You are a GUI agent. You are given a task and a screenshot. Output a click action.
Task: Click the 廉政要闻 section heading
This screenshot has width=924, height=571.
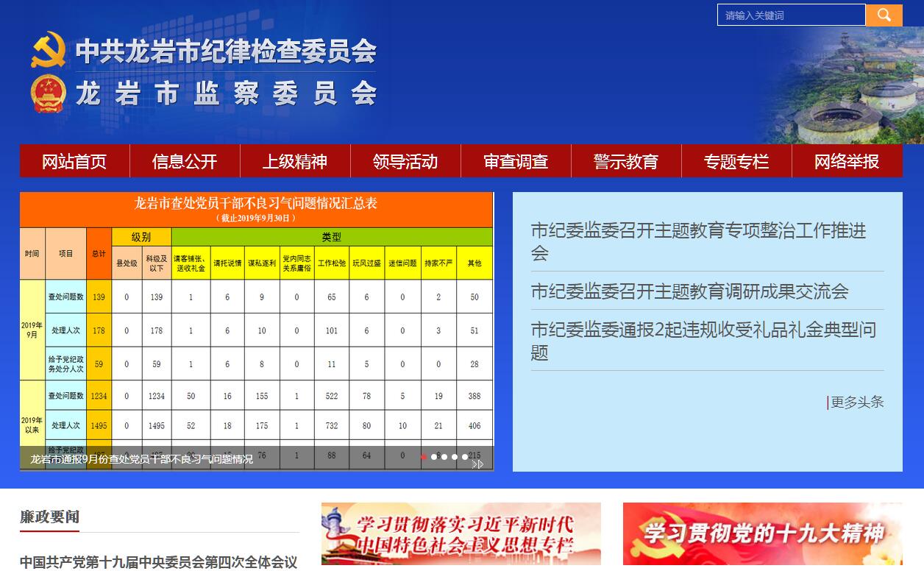click(49, 517)
